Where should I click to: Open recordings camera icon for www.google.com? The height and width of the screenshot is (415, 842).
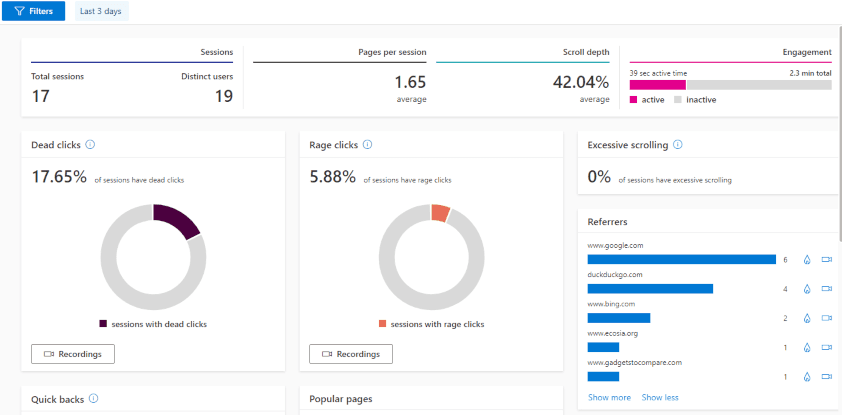(826, 260)
